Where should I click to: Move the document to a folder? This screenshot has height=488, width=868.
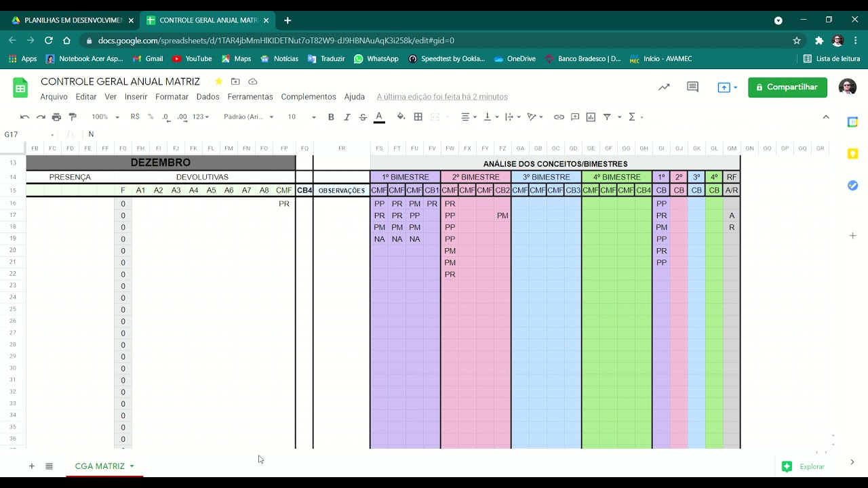235,81
